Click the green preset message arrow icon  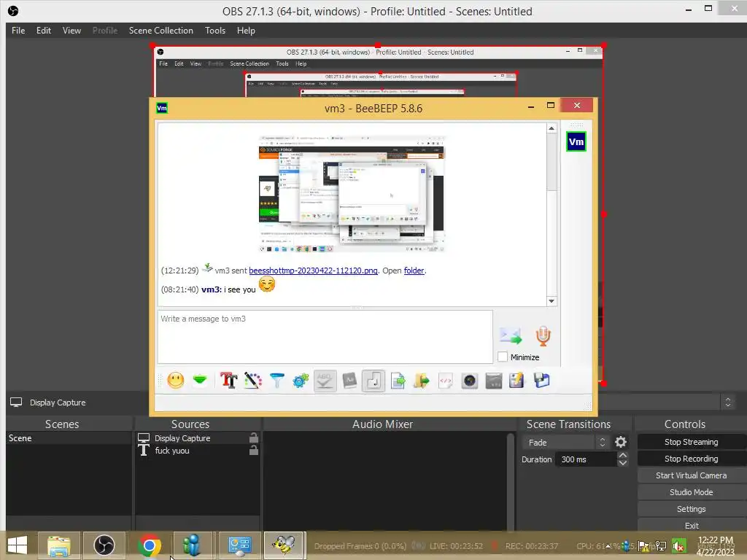click(x=200, y=380)
